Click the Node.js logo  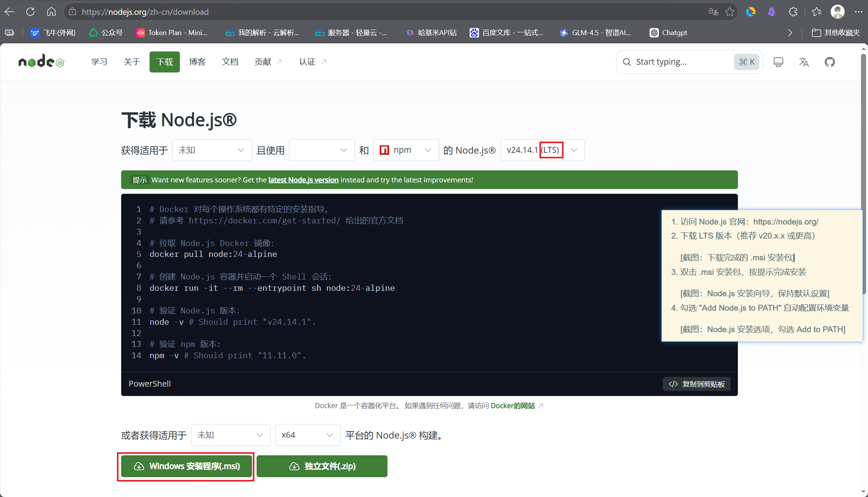(x=42, y=62)
